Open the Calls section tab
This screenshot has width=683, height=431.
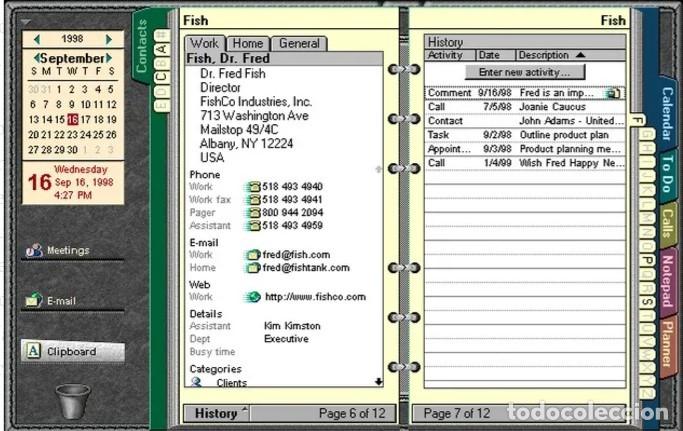[667, 223]
